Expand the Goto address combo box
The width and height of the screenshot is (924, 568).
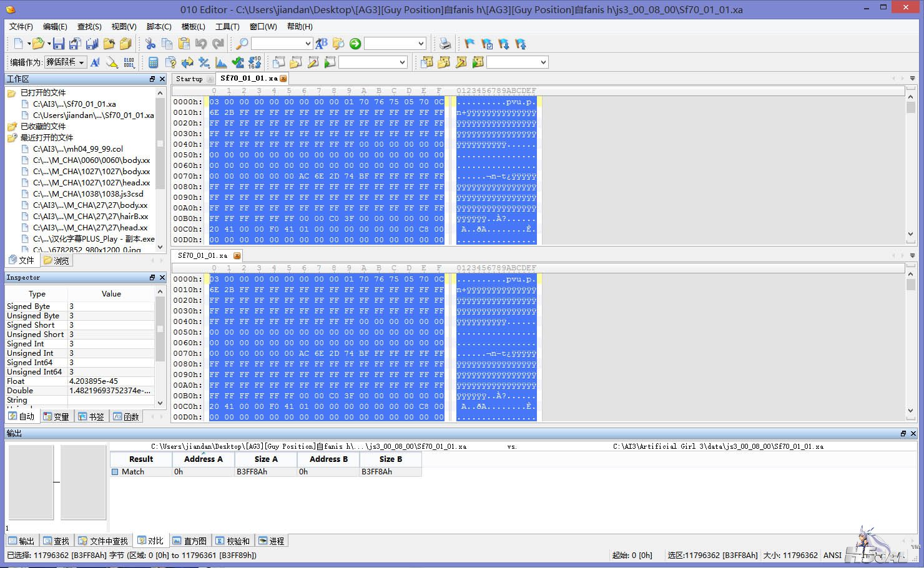(421, 44)
